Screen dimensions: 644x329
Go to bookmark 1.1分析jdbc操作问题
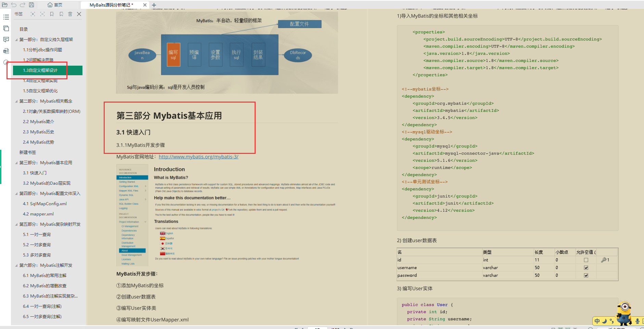(42, 50)
